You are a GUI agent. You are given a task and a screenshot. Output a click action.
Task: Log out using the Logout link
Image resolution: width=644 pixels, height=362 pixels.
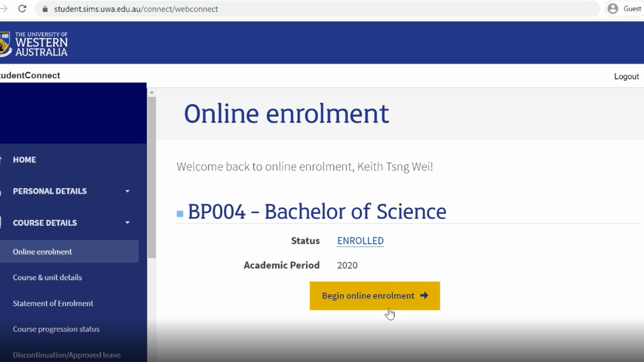(626, 76)
